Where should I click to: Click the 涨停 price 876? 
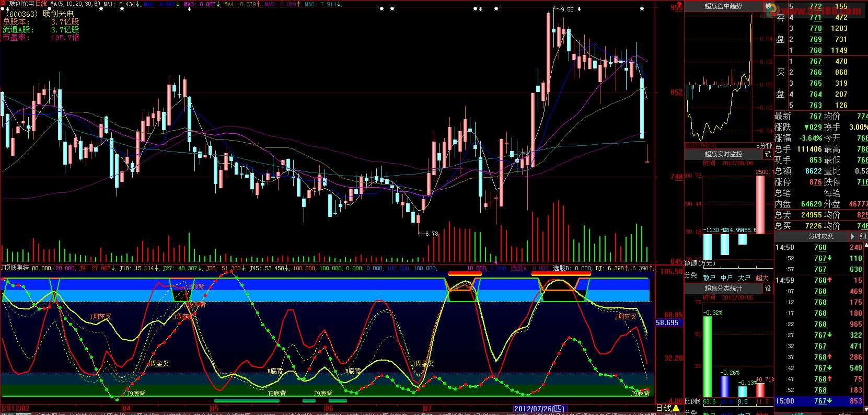click(x=816, y=182)
